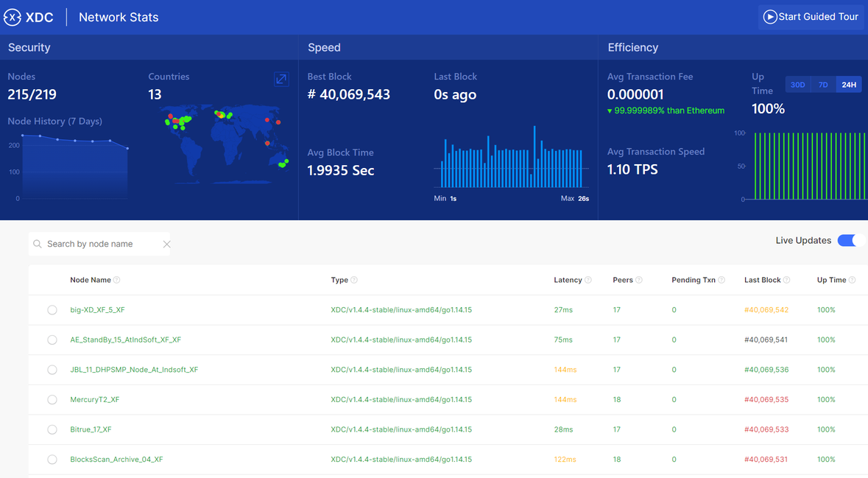This screenshot has height=478, width=868.
Task: Click the Countries value 13
Action: [x=155, y=94]
